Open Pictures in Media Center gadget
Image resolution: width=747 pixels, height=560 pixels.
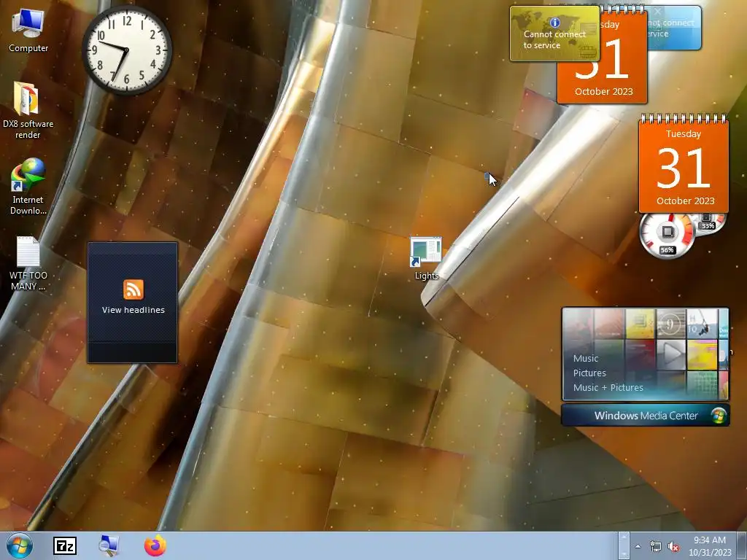tap(589, 373)
